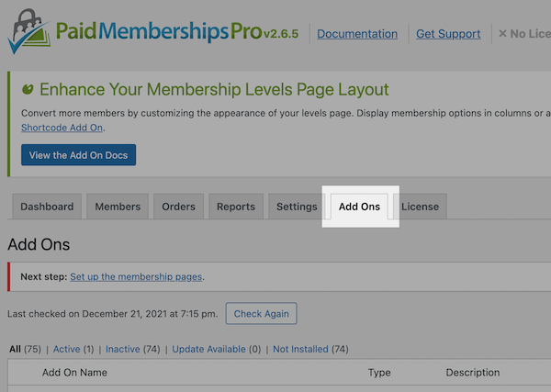Click the Add On Name column header
The image size is (551, 392).
[x=74, y=373]
